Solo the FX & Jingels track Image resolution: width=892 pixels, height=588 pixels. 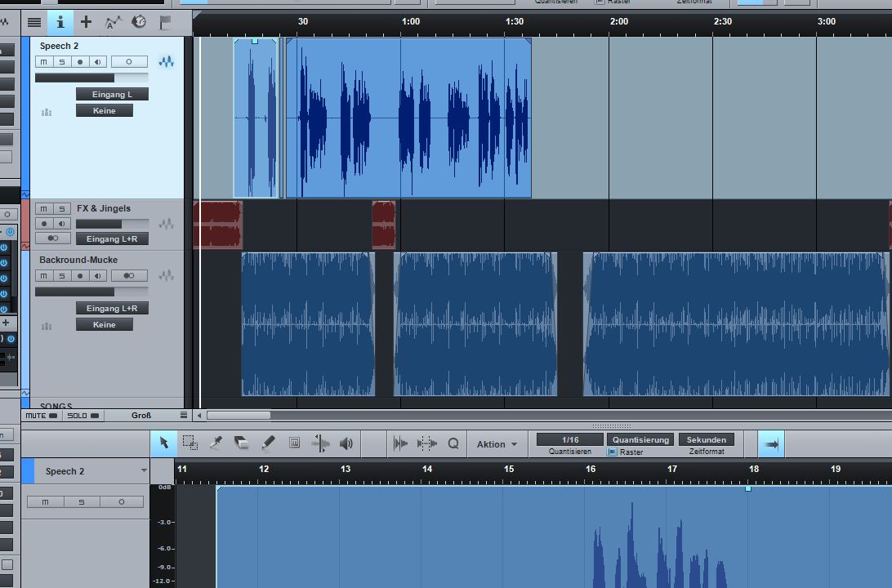(x=61, y=209)
